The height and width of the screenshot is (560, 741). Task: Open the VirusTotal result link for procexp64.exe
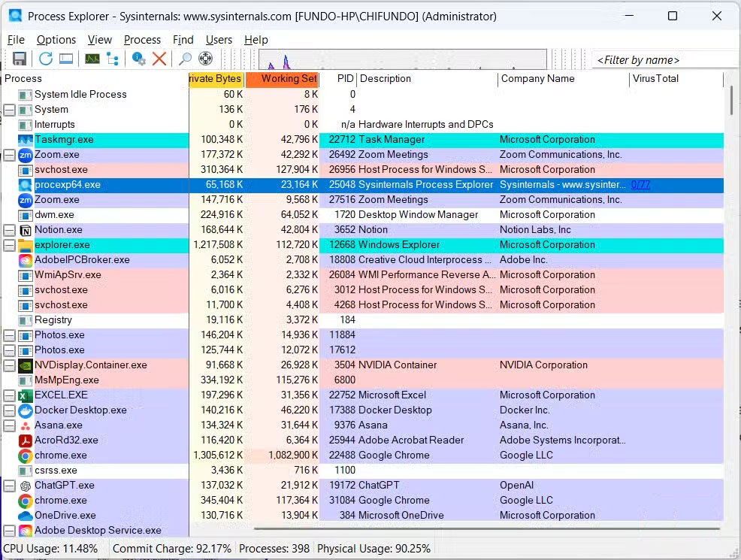640,185
